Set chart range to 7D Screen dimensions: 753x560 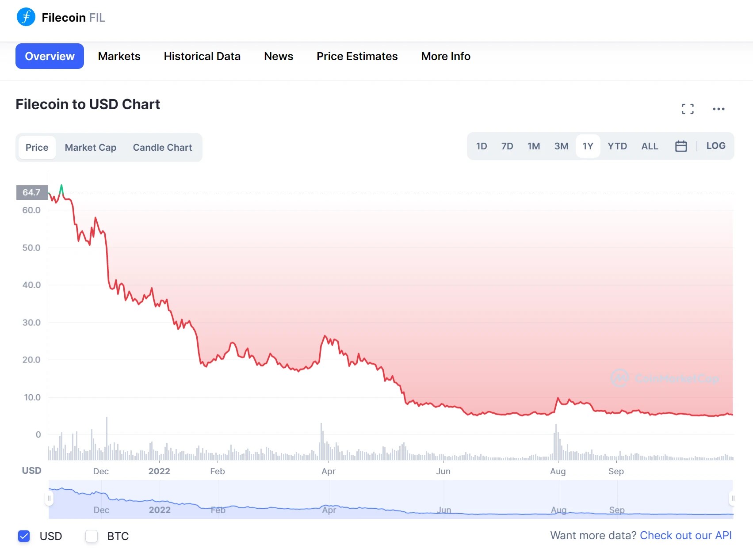coord(507,146)
